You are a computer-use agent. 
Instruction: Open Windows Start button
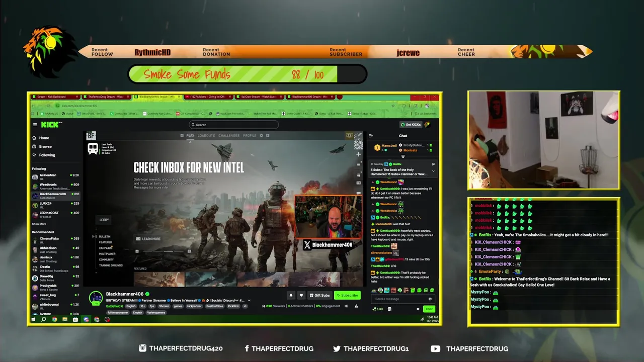34,319
